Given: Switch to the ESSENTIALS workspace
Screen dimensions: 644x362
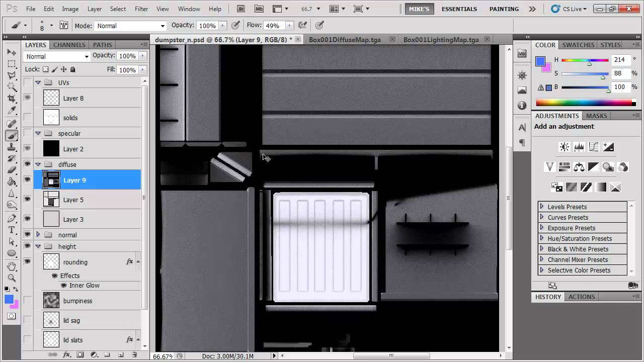Looking at the screenshot, I should point(459,9).
